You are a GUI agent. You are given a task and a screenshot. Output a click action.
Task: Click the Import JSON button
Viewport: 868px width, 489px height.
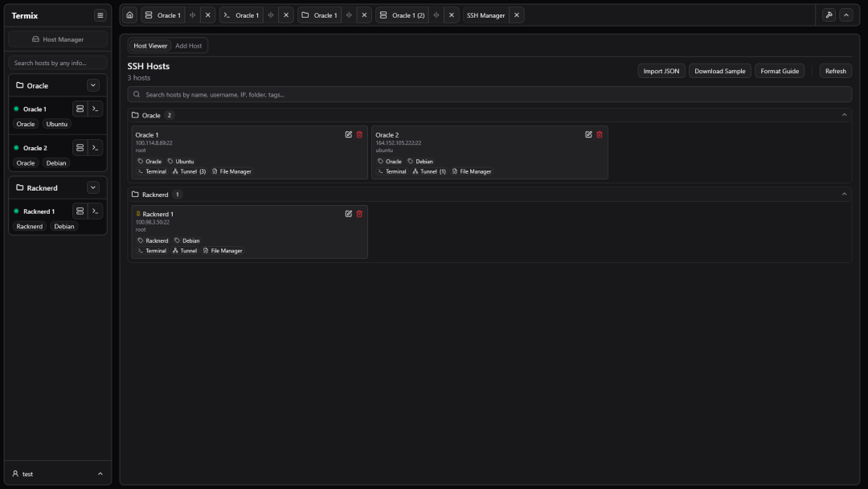point(661,71)
